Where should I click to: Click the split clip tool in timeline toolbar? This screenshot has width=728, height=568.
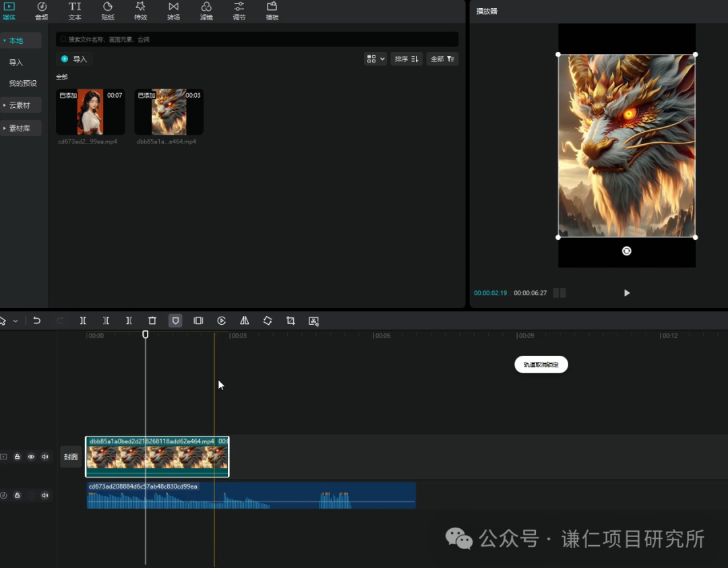pos(84,321)
